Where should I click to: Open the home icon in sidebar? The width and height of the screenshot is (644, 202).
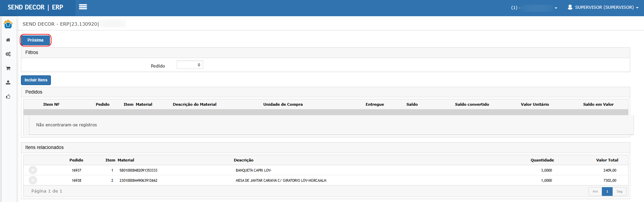pos(8,40)
